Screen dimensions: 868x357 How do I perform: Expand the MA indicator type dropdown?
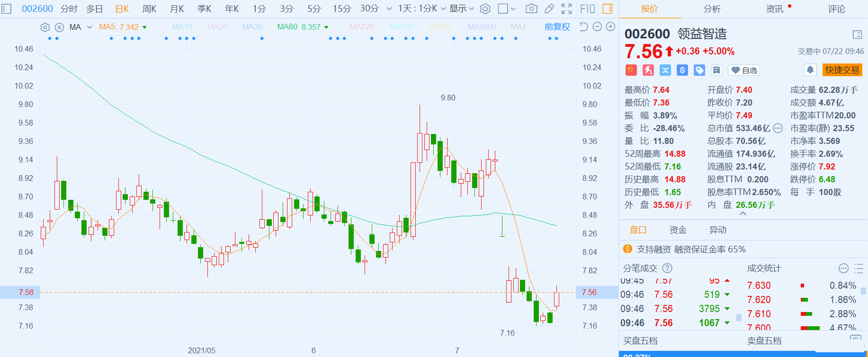(x=89, y=27)
